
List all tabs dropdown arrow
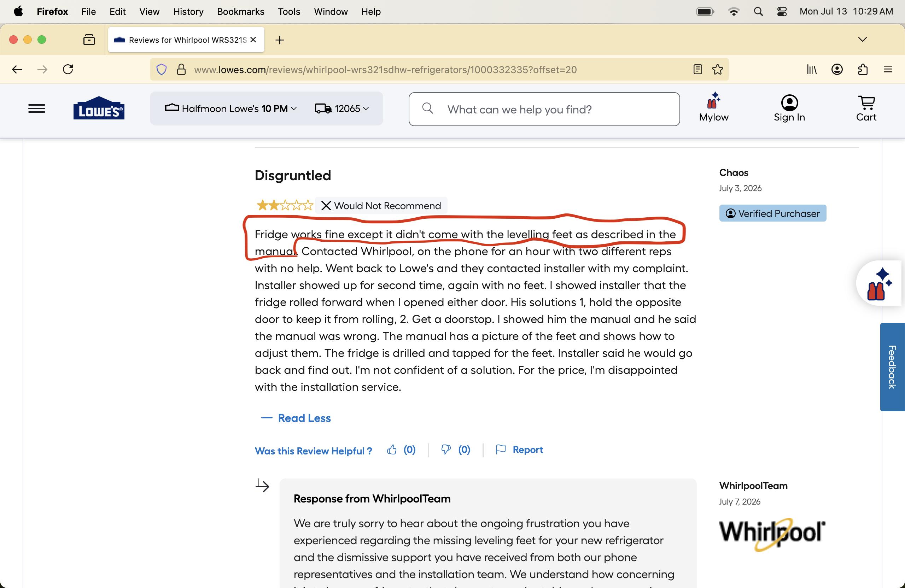click(x=863, y=40)
